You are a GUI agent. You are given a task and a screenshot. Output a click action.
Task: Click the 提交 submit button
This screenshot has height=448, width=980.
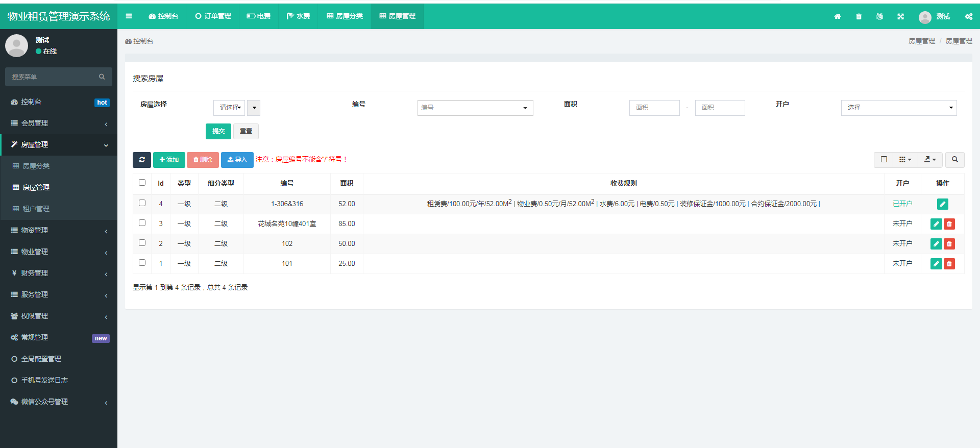[218, 131]
